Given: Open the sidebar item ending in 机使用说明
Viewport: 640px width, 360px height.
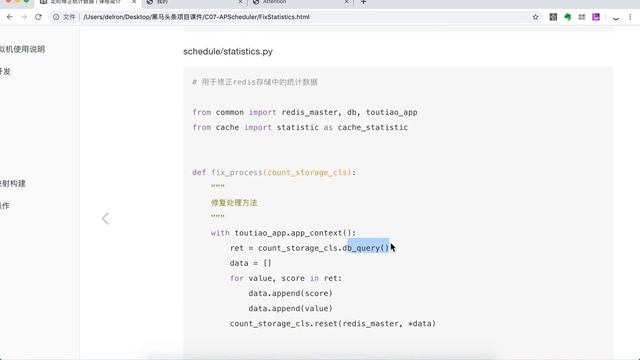Looking at the screenshot, I should pos(22,49).
